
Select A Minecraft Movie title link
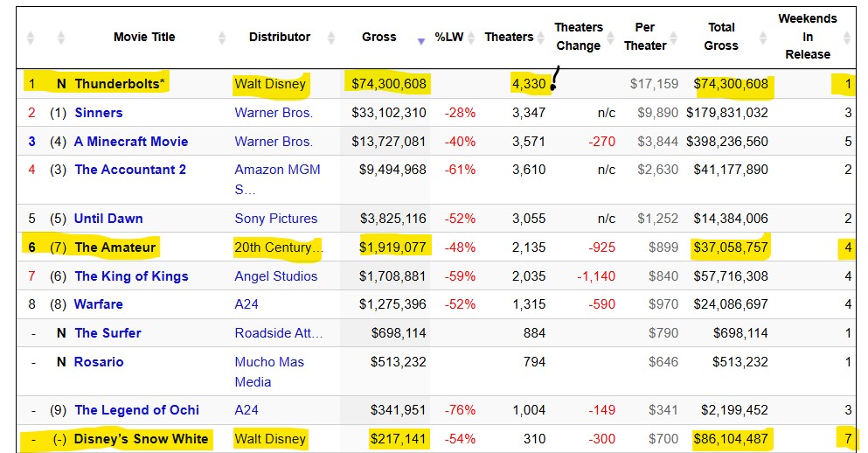[x=131, y=141]
